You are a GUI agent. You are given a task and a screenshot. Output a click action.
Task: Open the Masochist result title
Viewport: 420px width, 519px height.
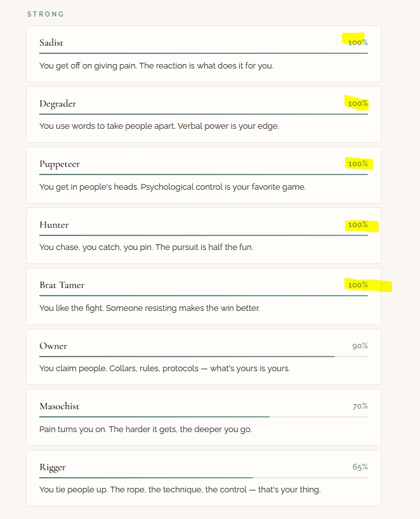(x=60, y=406)
